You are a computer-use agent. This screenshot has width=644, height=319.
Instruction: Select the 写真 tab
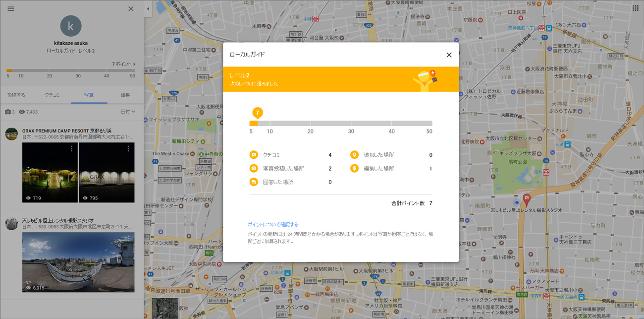pos(89,95)
